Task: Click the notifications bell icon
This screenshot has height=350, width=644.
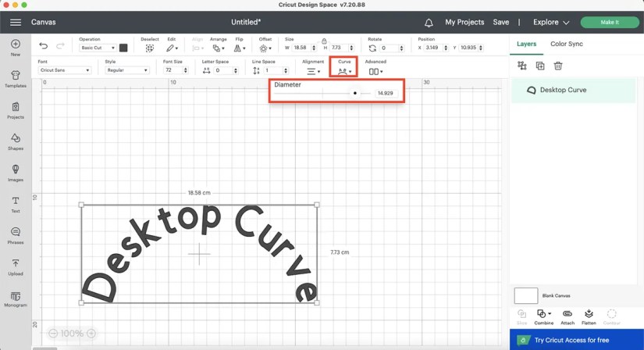Action: coord(429,23)
